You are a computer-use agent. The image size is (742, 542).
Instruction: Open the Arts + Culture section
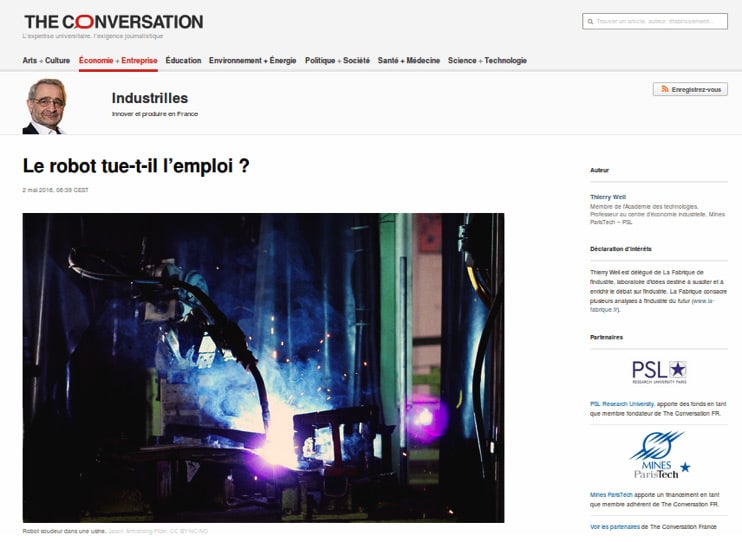click(x=46, y=61)
